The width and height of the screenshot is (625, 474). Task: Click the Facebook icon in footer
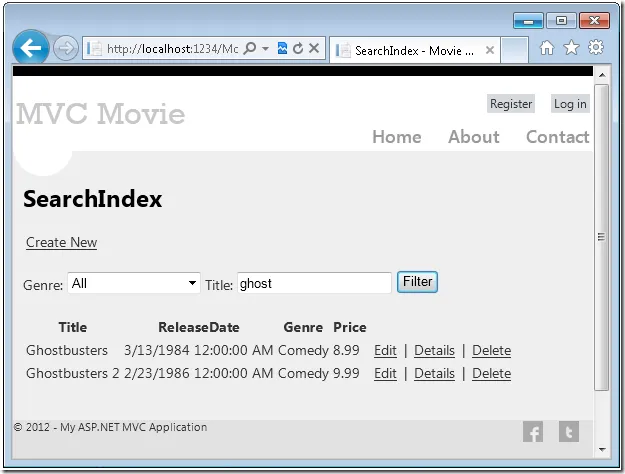point(533,431)
